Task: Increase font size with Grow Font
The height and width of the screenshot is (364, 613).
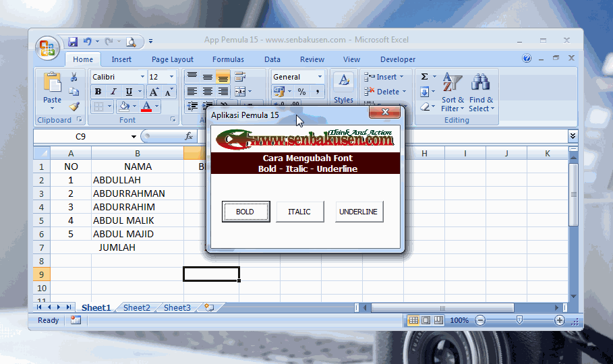Action: coord(154,92)
